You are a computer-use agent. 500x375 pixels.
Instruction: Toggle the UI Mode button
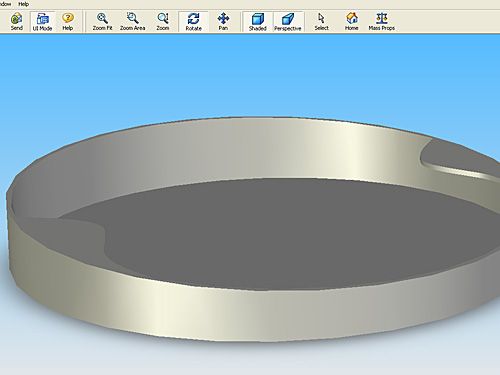pos(42,22)
